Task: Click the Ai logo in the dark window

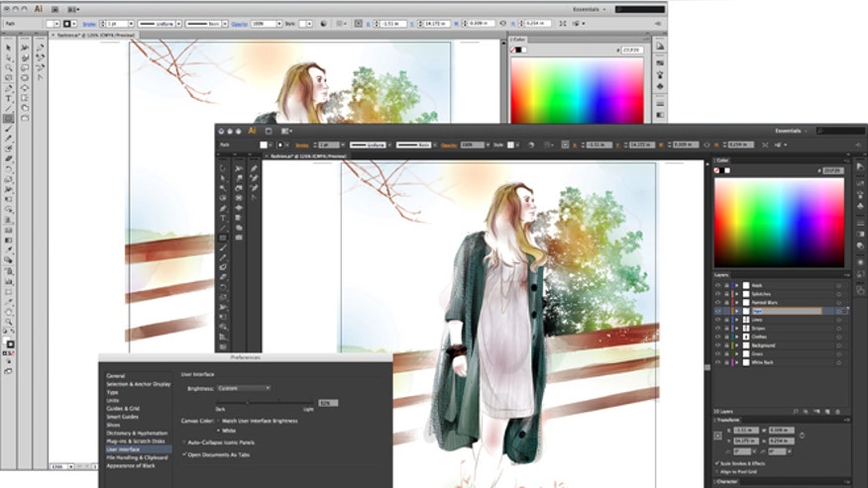Action: 252,131
